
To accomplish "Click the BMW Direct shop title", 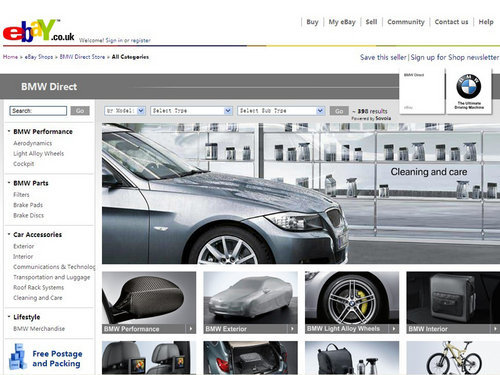I will [x=49, y=87].
